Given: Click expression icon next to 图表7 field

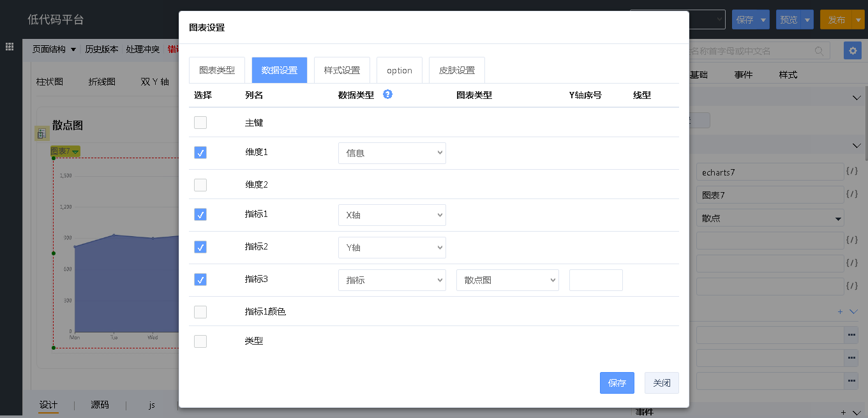Looking at the screenshot, I should (852, 194).
